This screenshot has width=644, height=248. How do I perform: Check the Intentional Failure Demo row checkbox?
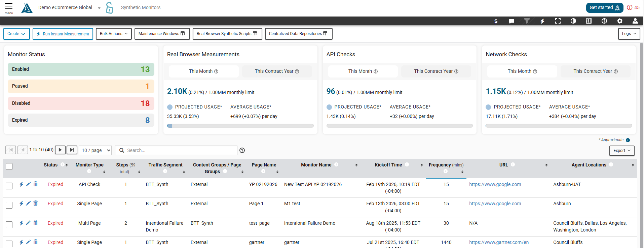(x=9, y=225)
